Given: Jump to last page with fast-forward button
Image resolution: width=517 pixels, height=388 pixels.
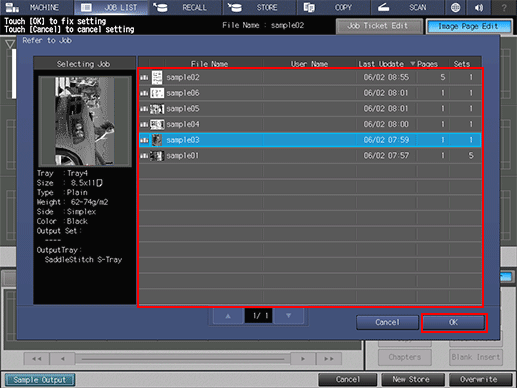Looking at the screenshot, I should click(x=329, y=359).
